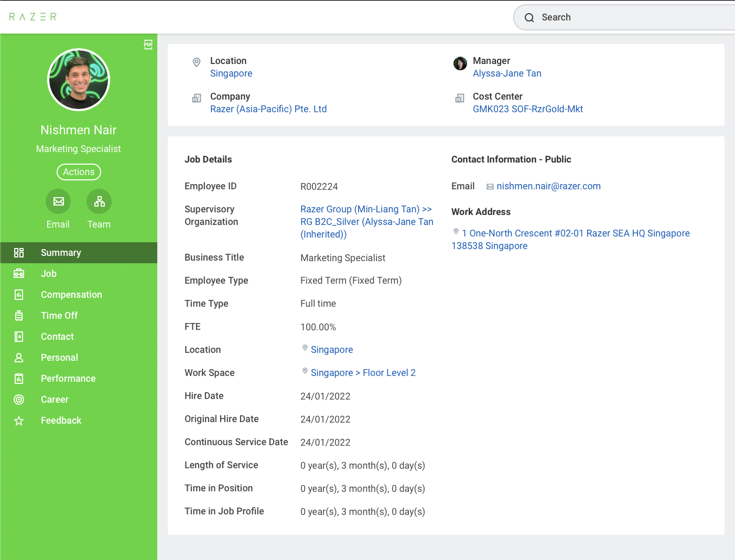This screenshot has height=560, width=735.
Task: Click the Time in Job Profile duration value
Action: (363, 512)
